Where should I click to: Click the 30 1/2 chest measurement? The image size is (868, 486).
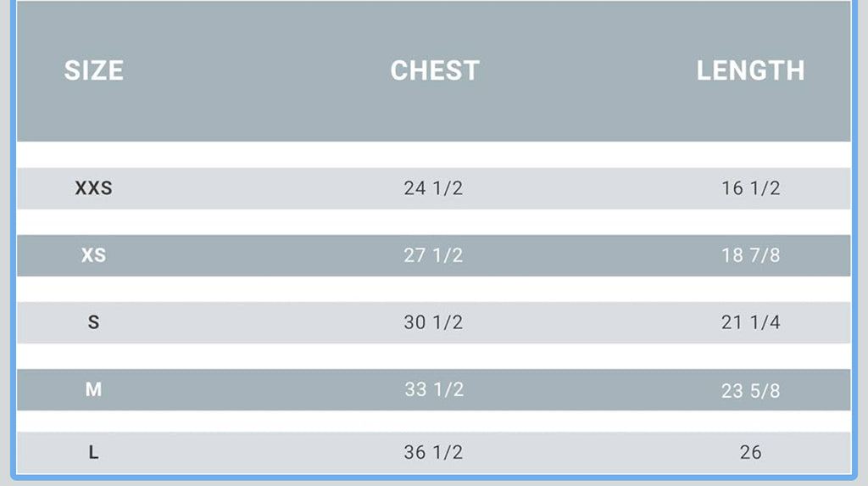(x=433, y=322)
